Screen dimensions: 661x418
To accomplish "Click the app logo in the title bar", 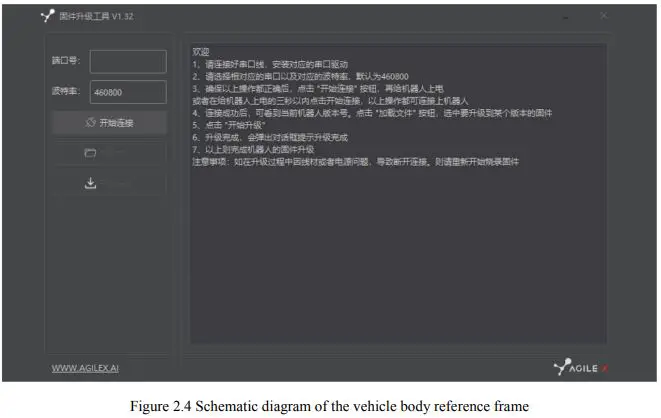I will tap(48, 16).
